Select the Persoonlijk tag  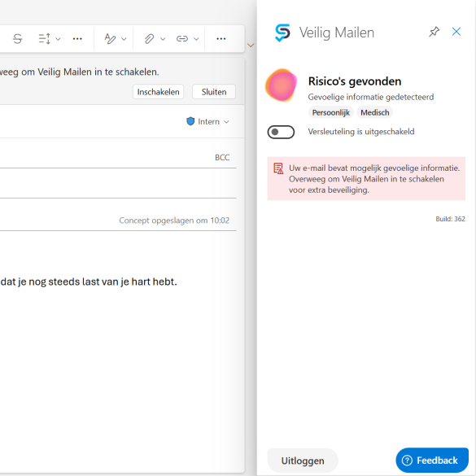[331, 112]
